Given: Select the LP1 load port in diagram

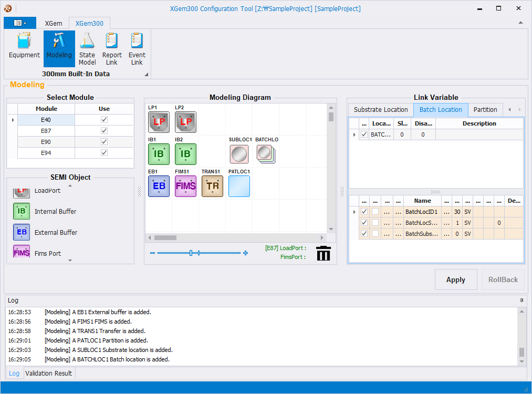Looking at the screenshot, I should (159, 122).
